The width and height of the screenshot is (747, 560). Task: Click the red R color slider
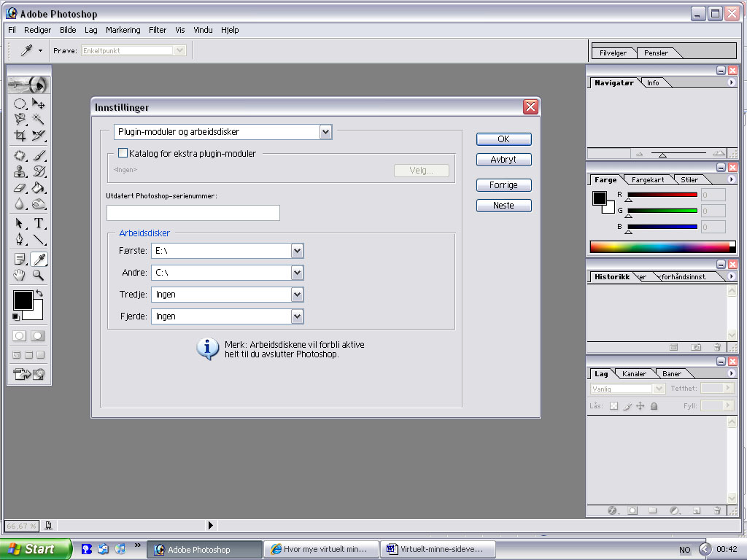(662, 195)
